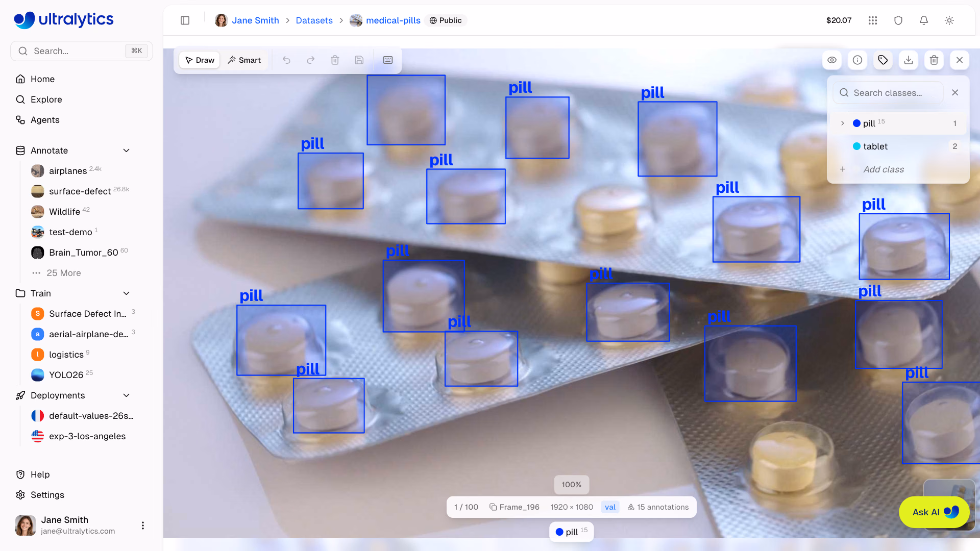Open the YOLO26 project
The height and width of the screenshot is (551, 980).
pos(66,375)
